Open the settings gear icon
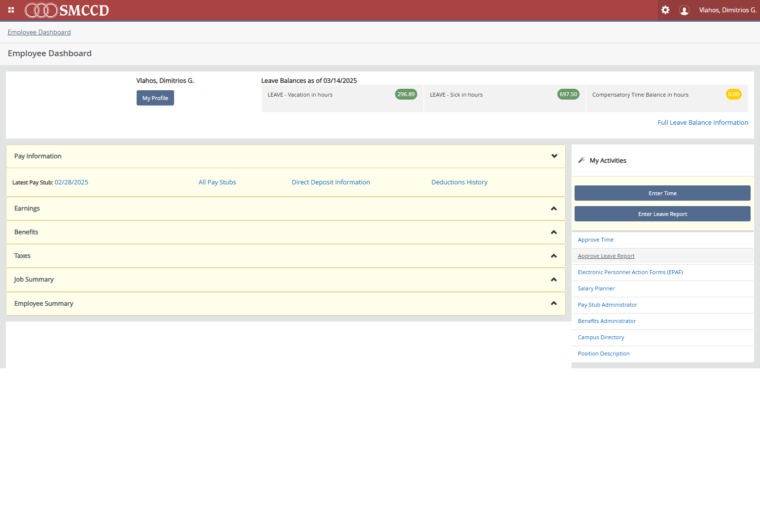Image resolution: width=760 pixels, height=532 pixels. pos(665,10)
